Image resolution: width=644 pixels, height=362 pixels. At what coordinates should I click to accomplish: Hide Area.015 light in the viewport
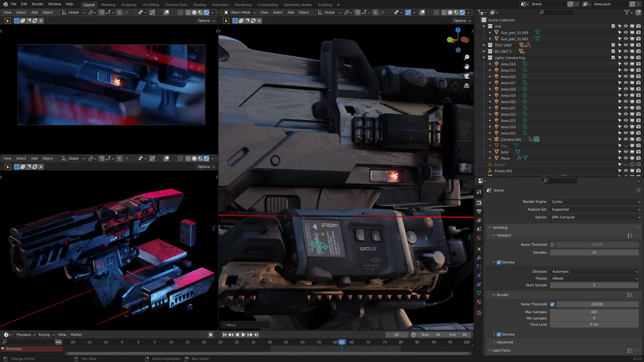[625, 70]
